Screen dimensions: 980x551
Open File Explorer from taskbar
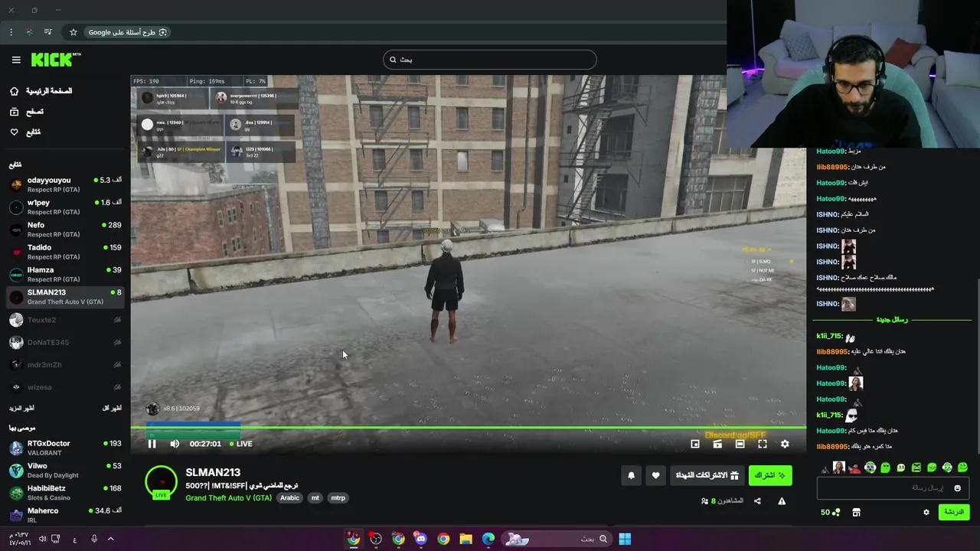465,539
